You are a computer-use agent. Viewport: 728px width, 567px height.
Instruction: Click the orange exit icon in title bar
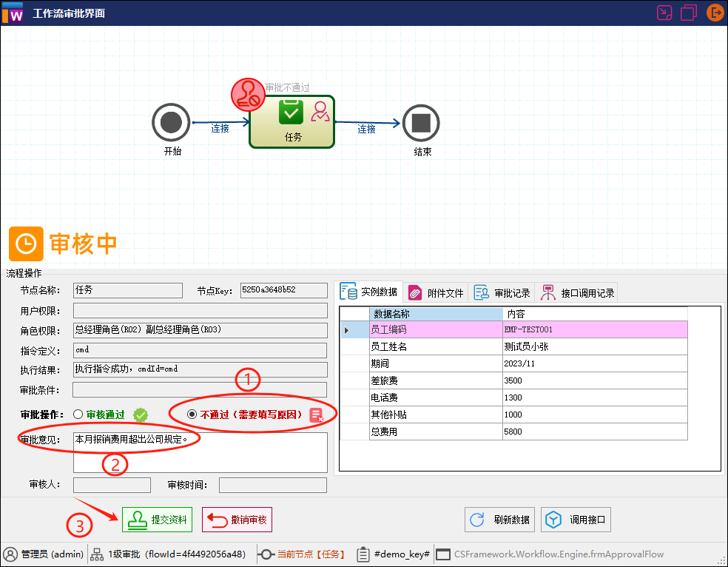715,13
